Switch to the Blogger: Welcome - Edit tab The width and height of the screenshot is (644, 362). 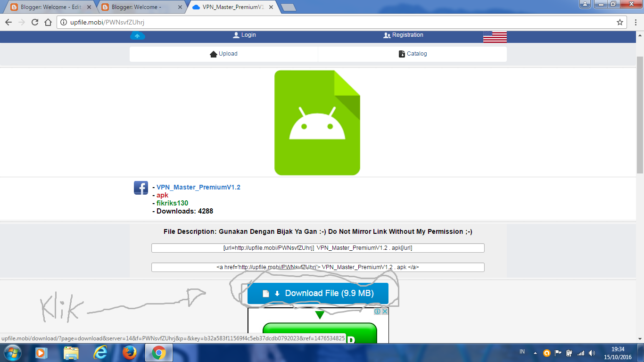[x=51, y=7]
